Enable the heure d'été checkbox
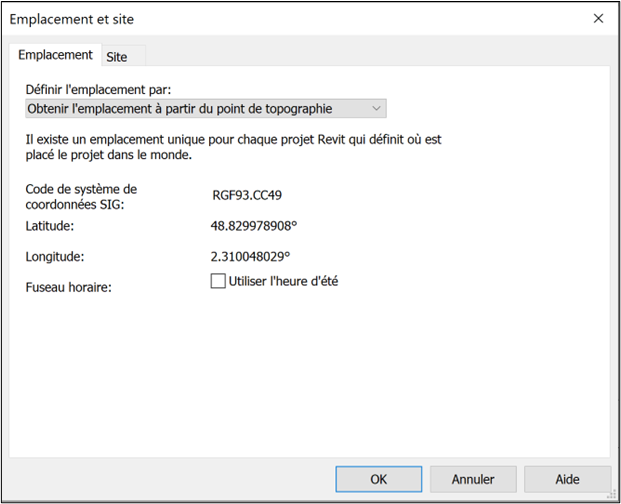 click(218, 282)
